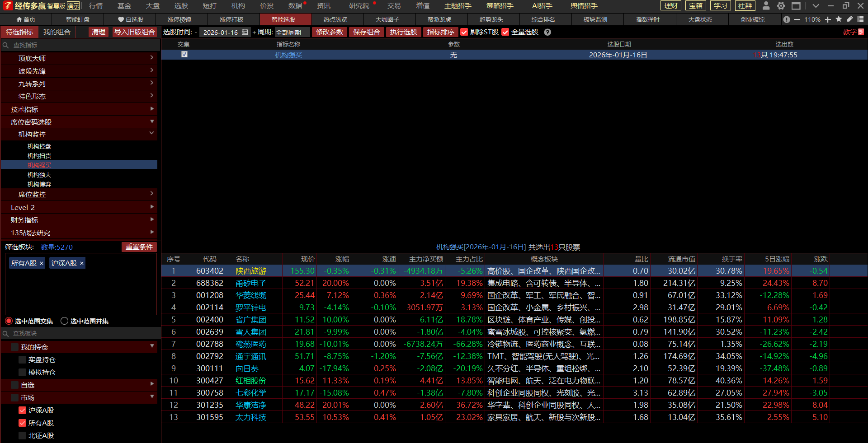This screenshot has width=868, height=443.
Task: Click the help question mark icon
Action: 547,32
